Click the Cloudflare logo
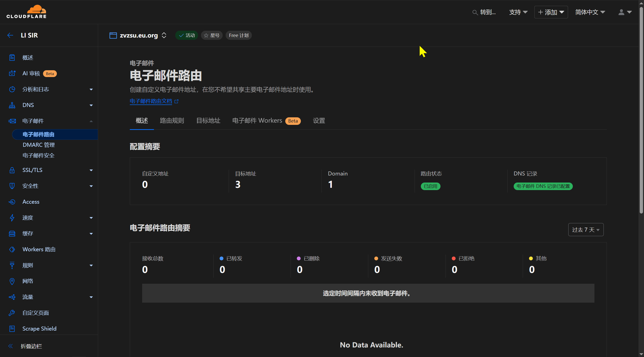 26,12
